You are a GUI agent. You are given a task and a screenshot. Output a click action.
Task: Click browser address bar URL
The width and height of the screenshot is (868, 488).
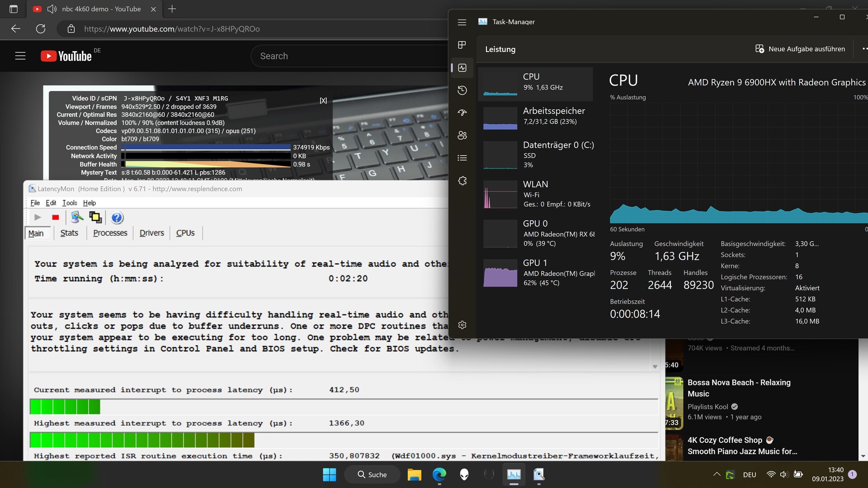pyautogui.click(x=172, y=29)
